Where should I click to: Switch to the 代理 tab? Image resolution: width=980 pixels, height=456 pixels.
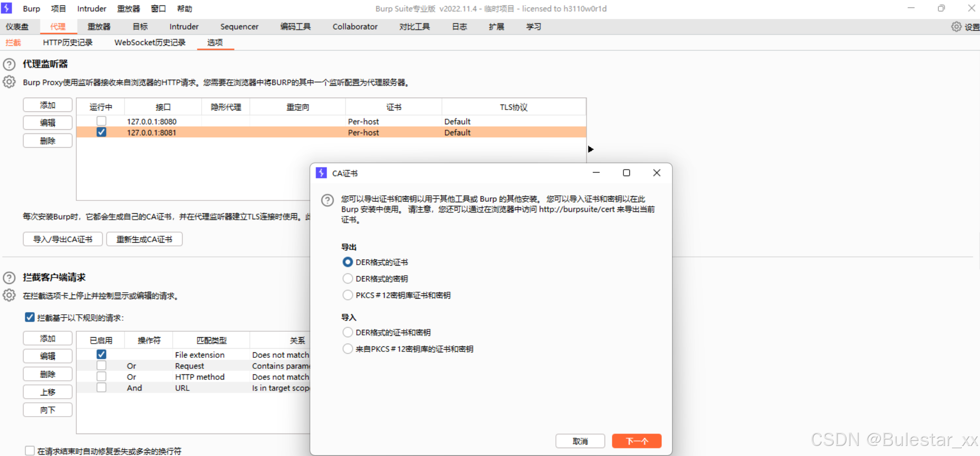(58, 27)
